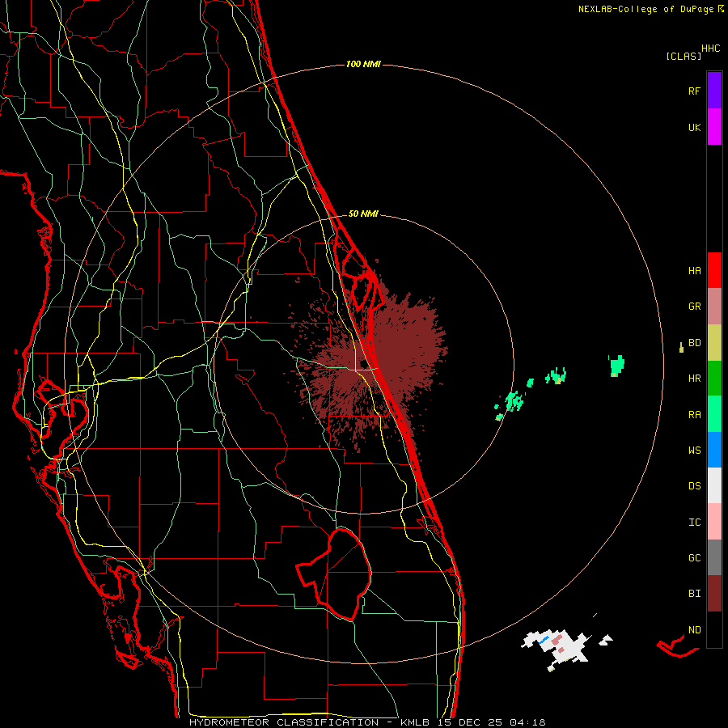Click the [CLAS] label
Image resolution: width=728 pixels, height=728 pixels.
pos(684,57)
